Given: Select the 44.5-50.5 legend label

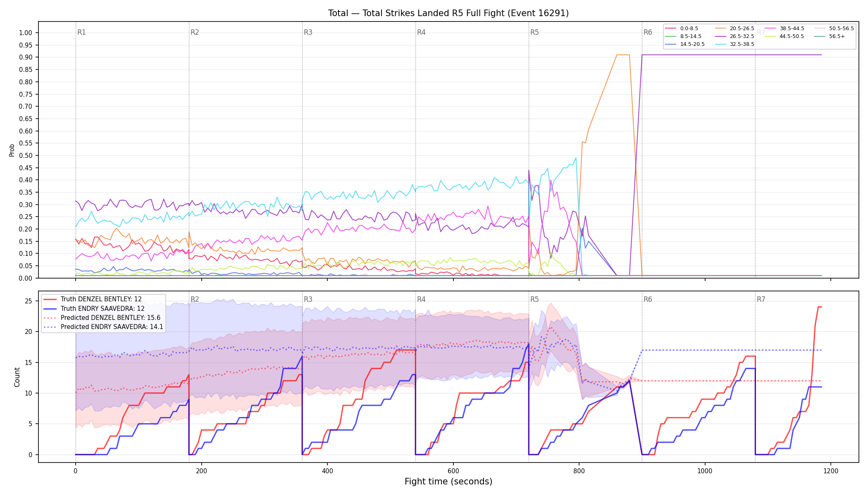Looking at the screenshot, I should point(792,36).
